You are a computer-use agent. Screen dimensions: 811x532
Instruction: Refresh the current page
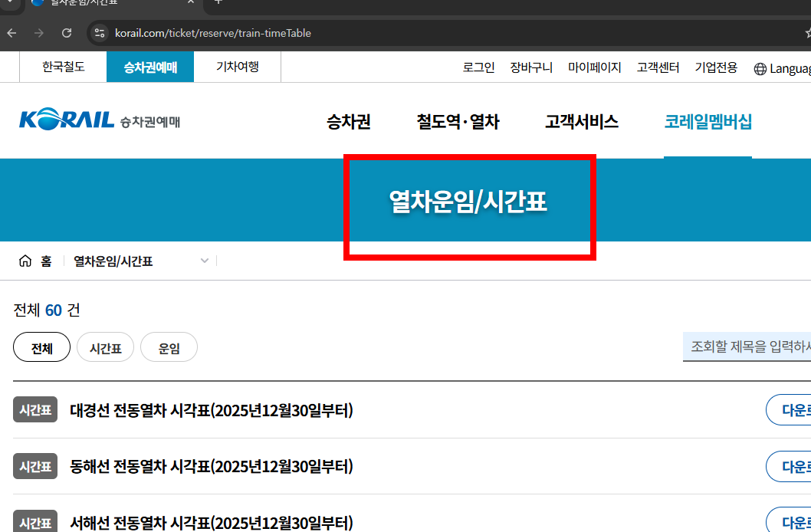coord(66,33)
